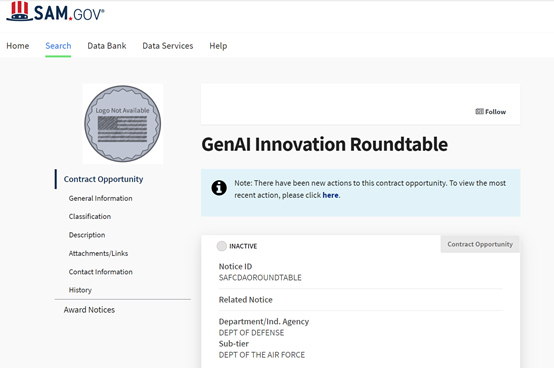554x368 pixels.
Task: Click the 'here' link in the note
Action: tap(330, 195)
